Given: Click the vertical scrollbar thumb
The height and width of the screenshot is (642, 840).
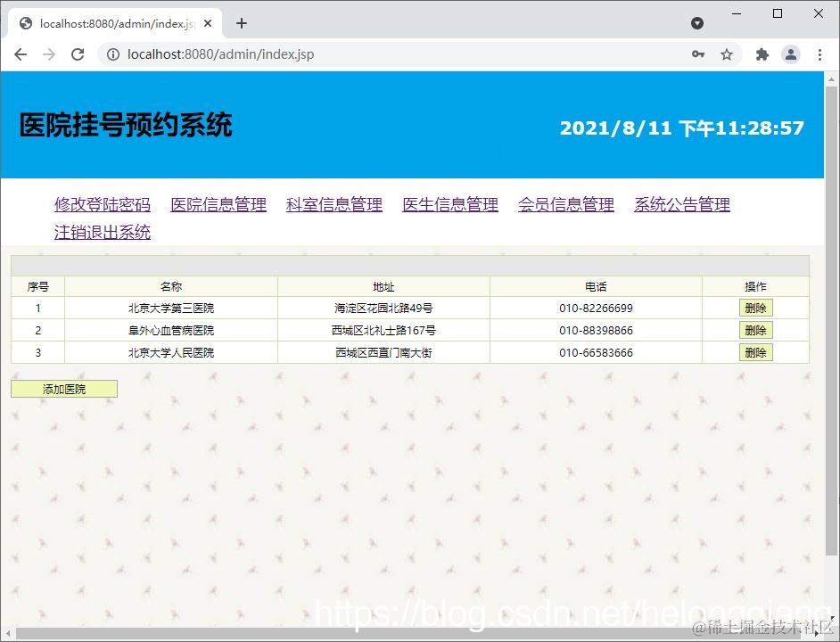Looking at the screenshot, I should (831, 322).
